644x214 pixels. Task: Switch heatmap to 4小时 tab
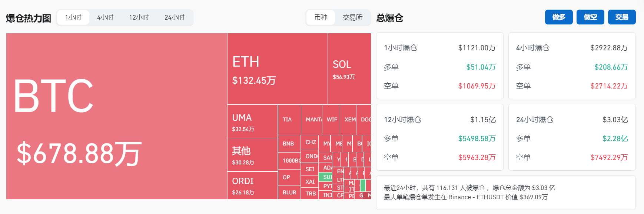[x=105, y=17]
